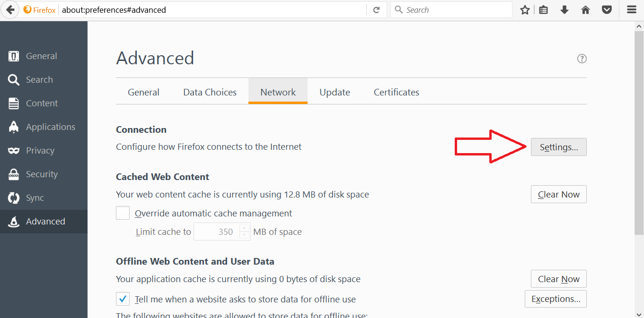Image resolution: width=644 pixels, height=318 pixels.
Task: Open the Advanced page help question mark
Action: pos(582,58)
